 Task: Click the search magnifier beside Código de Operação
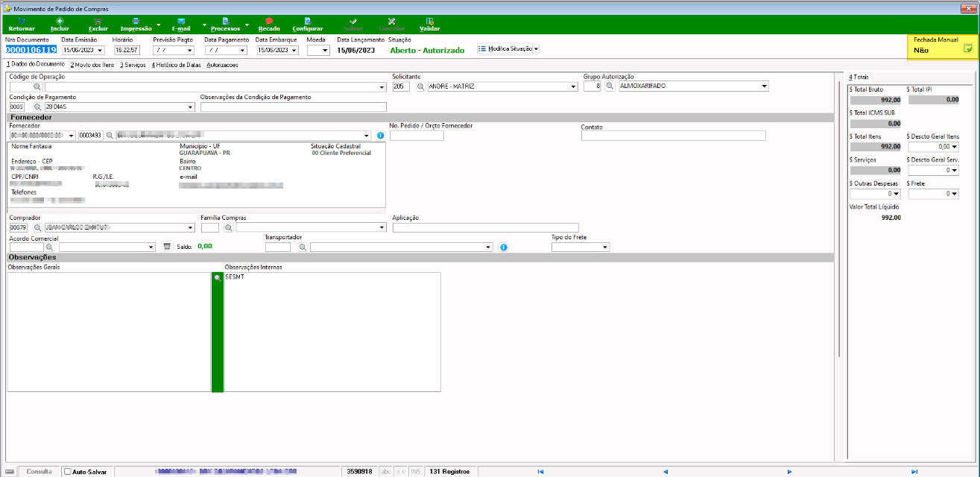(37, 86)
